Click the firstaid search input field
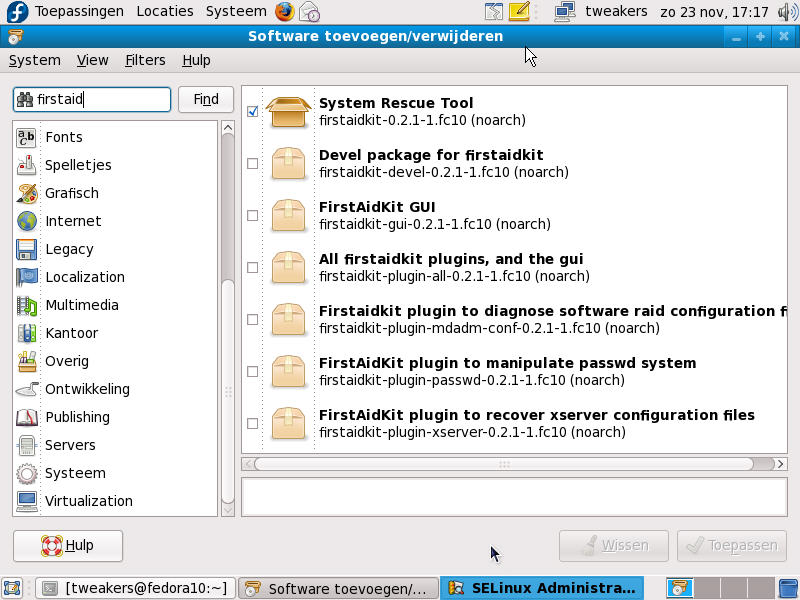 pyautogui.click(x=92, y=99)
